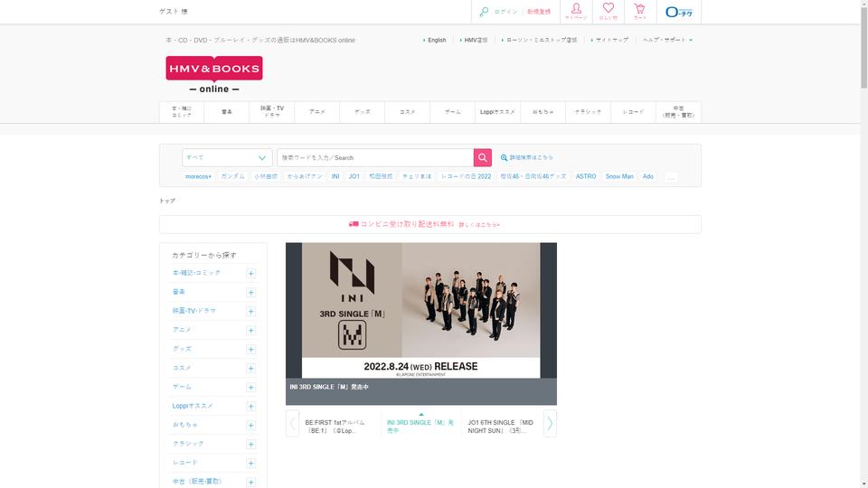Image resolution: width=868 pixels, height=488 pixels.
Task: Expand the Games category in the sidebar
Action: pyautogui.click(x=250, y=388)
